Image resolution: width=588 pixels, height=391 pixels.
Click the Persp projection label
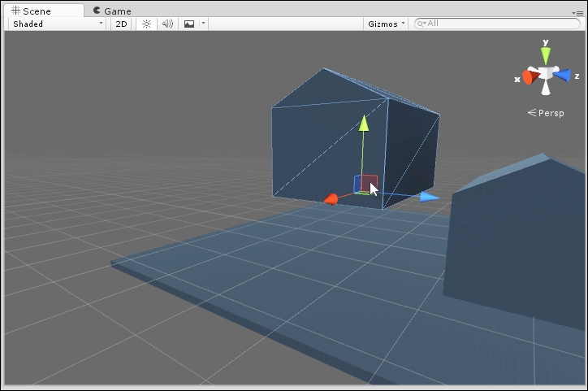pyautogui.click(x=546, y=113)
